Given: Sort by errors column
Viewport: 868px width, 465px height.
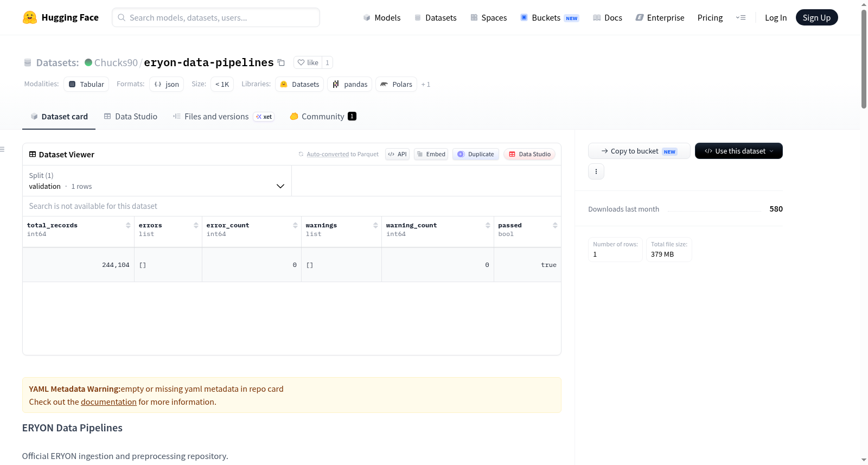Looking at the screenshot, I should [x=196, y=225].
